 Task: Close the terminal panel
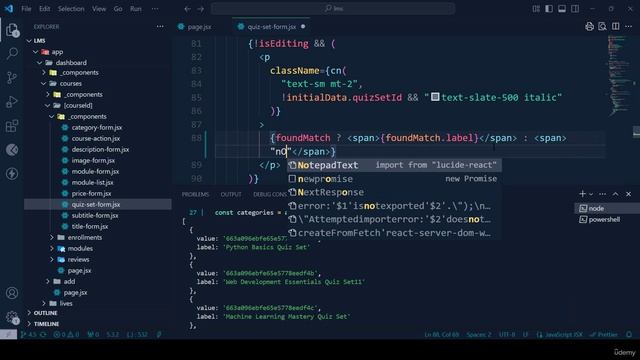tap(629, 194)
